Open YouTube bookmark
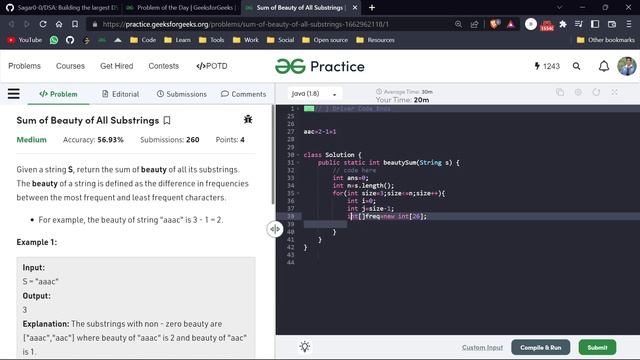 24,40
